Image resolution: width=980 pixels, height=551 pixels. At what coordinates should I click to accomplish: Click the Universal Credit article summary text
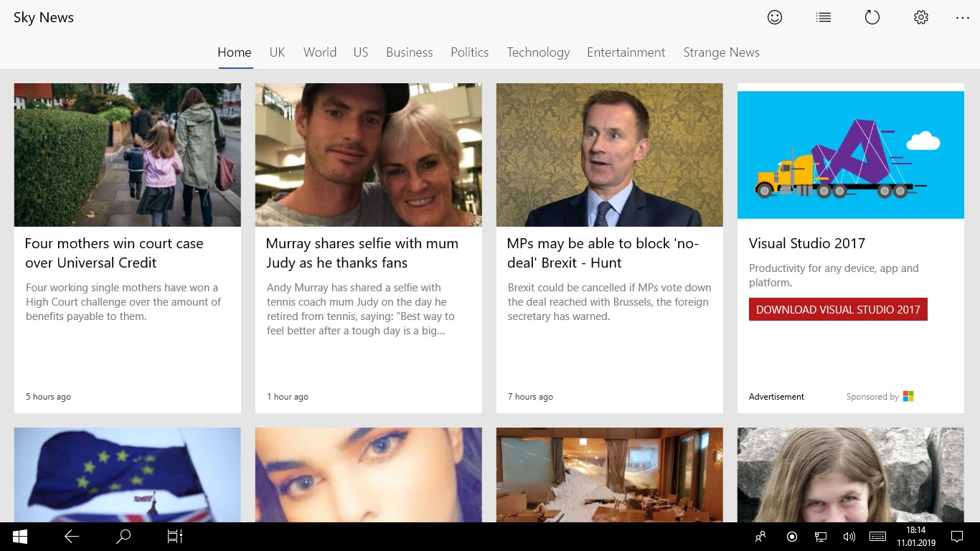click(123, 302)
